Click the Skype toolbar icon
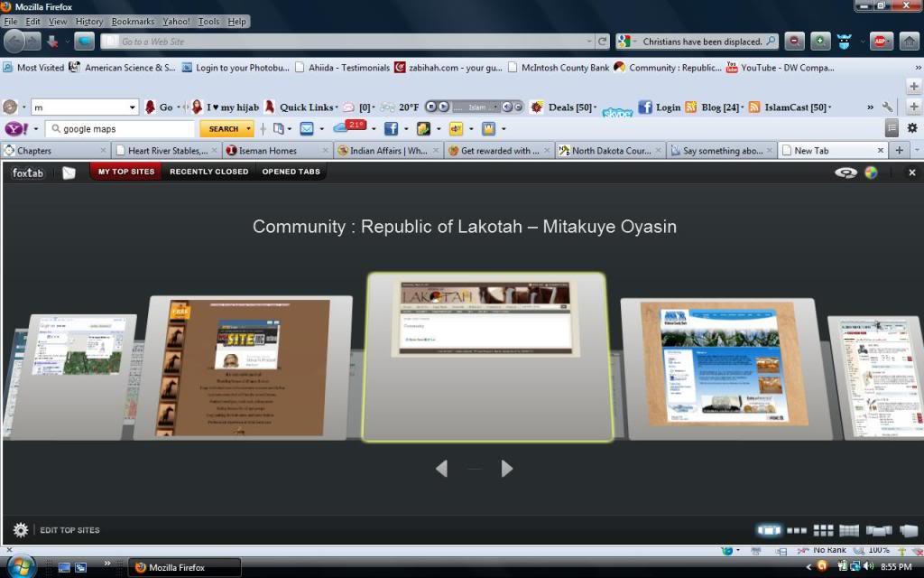The width and height of the screenshot is (924, 578). 617,112
